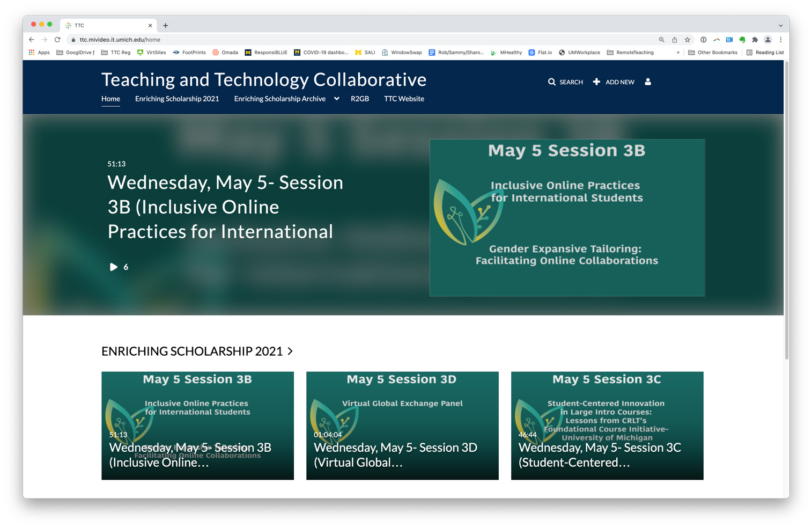Open the COVID-19 dashboard bookmark
Viewport: 812px width, 528px height.
321,53
